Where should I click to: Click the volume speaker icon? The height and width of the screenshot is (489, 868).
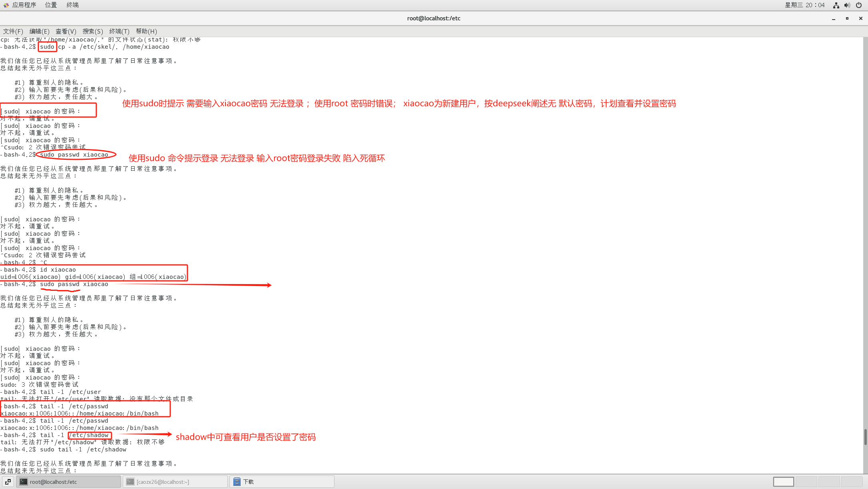[847, 5]
